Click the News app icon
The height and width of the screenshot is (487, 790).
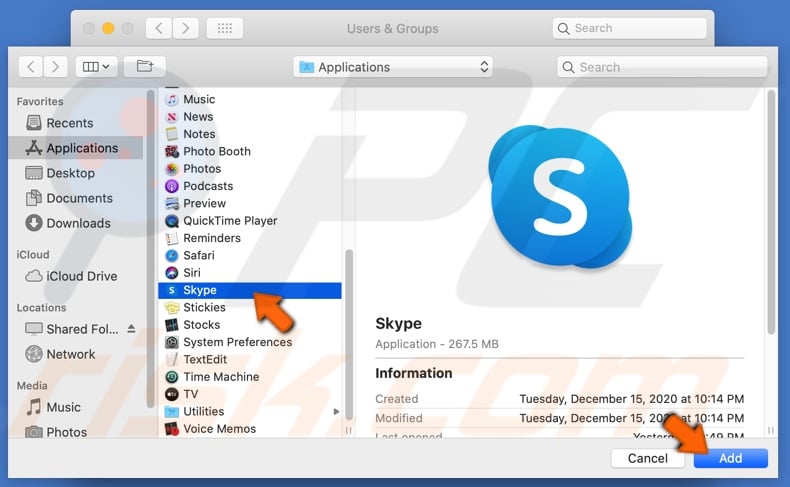point(172,117)
